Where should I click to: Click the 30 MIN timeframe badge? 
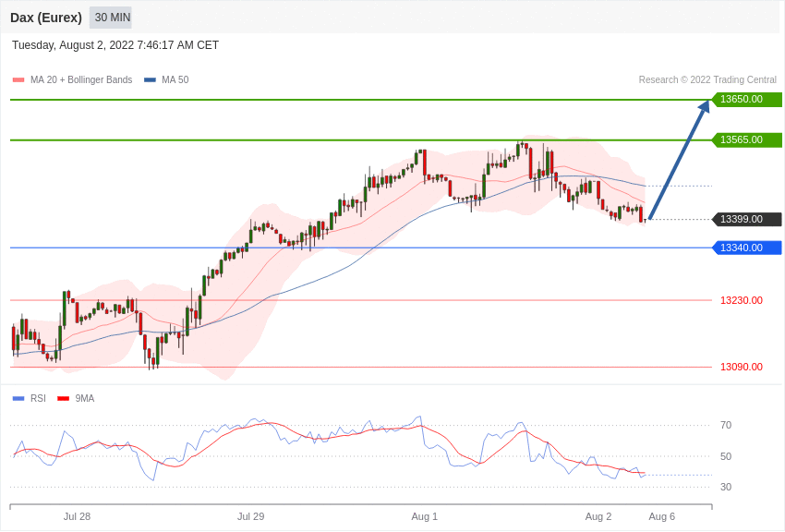(x=112, y=18)
